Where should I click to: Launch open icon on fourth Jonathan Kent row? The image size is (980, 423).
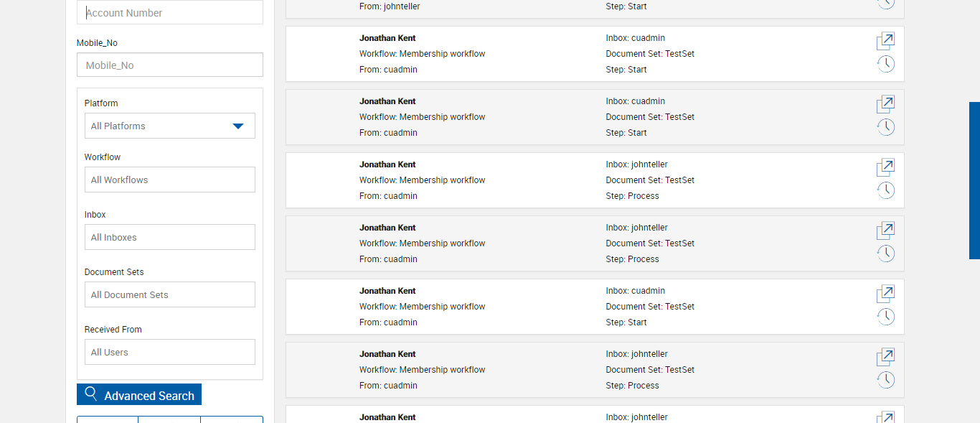click(x=885, y=231)
